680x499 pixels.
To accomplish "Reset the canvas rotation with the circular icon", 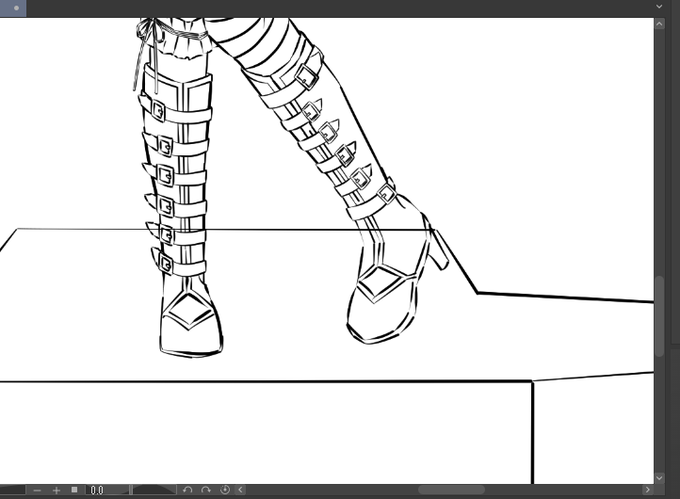I will [x=225, y=490].
